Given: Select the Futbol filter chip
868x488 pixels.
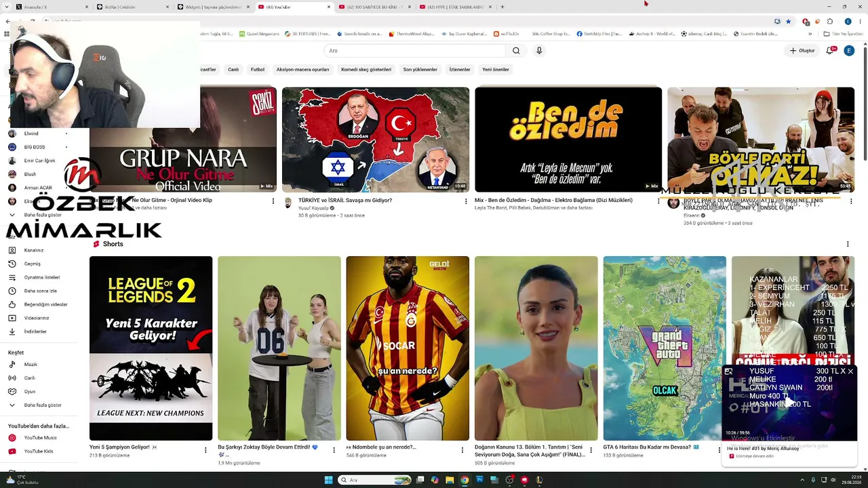Looking at the screenshot, I should coord(258,69).
